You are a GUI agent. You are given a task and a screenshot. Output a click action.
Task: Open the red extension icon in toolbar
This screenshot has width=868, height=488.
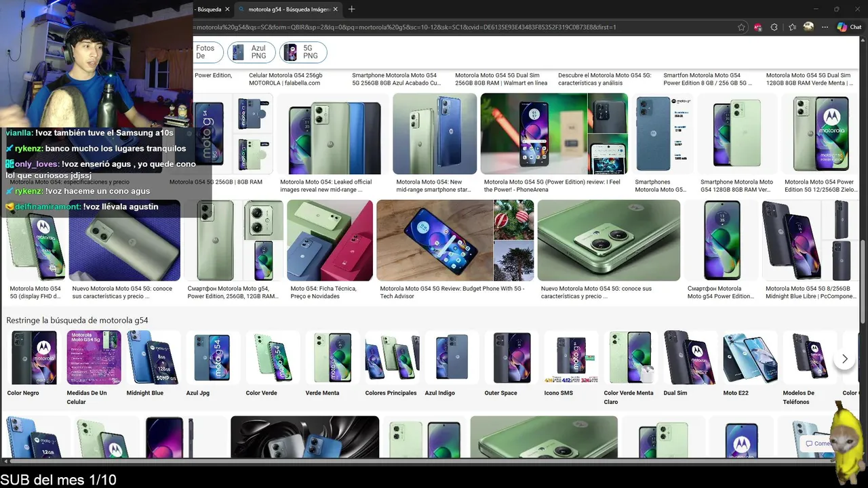758,27
